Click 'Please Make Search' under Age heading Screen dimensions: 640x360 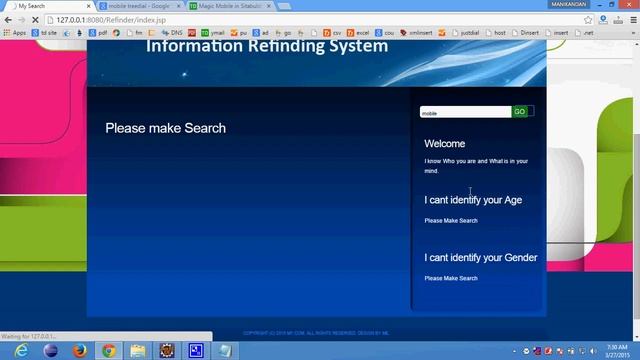(x=451, y=220)
